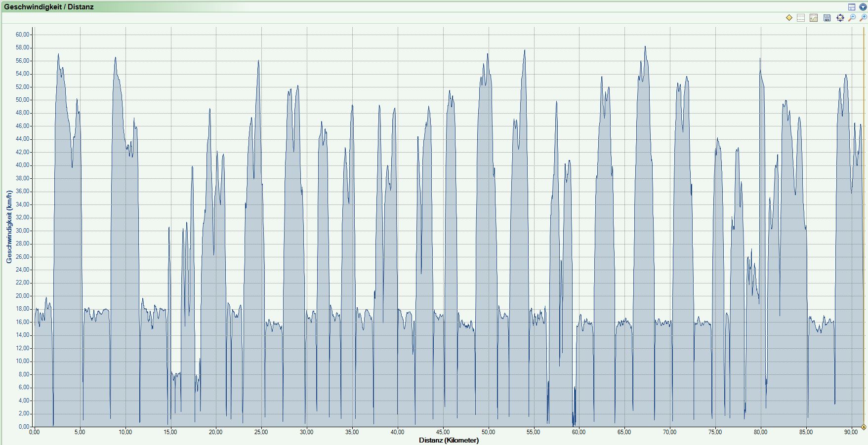868x445 pixels.
Task: Click the 45,00 tick on the distance axis
Action: pyautogui.click(x=443, y=432)
